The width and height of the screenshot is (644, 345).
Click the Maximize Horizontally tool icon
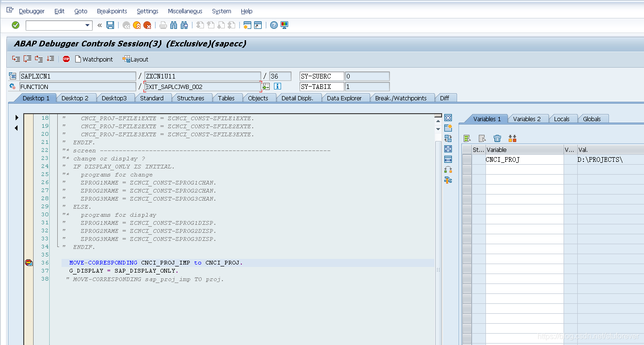(x=448, y=159)
